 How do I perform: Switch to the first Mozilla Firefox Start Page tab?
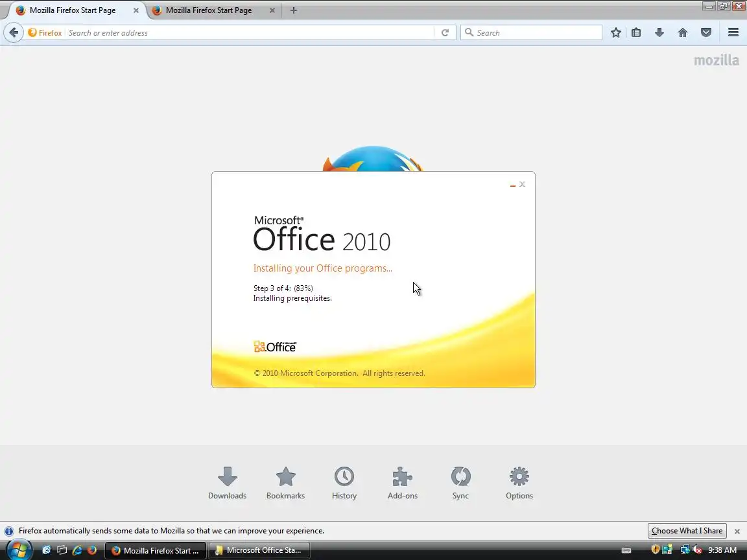tap(73, 10)
